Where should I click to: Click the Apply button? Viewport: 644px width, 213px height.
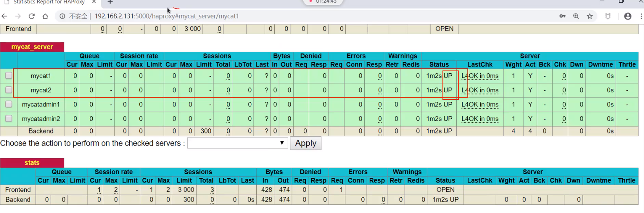pos(306,143)
